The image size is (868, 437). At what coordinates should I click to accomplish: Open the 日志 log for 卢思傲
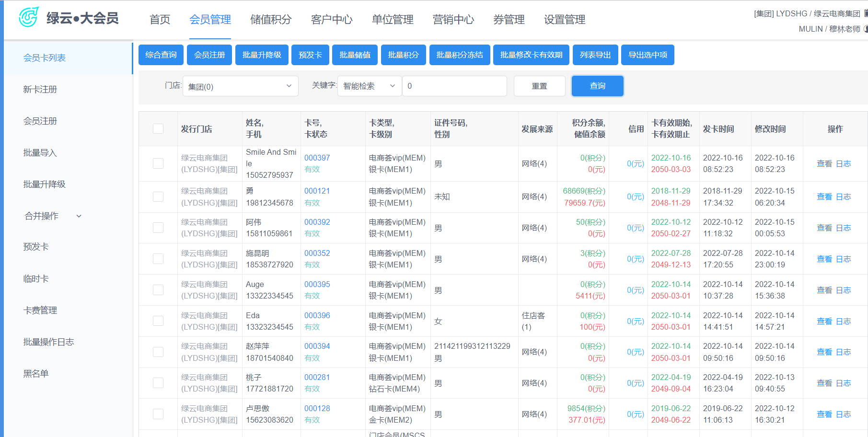pos(843,414)
